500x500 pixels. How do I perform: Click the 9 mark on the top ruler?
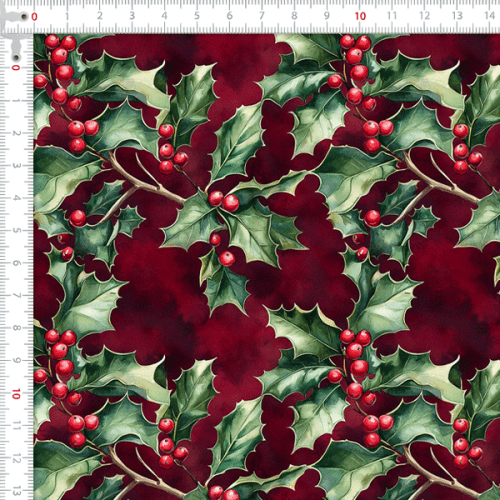(x=327, y=16)
